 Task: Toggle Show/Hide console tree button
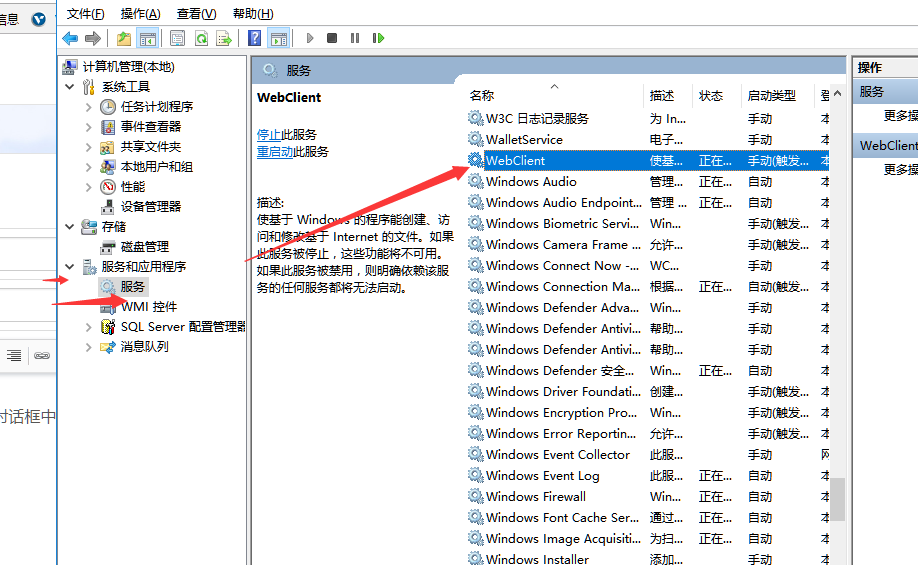(148, 38)
